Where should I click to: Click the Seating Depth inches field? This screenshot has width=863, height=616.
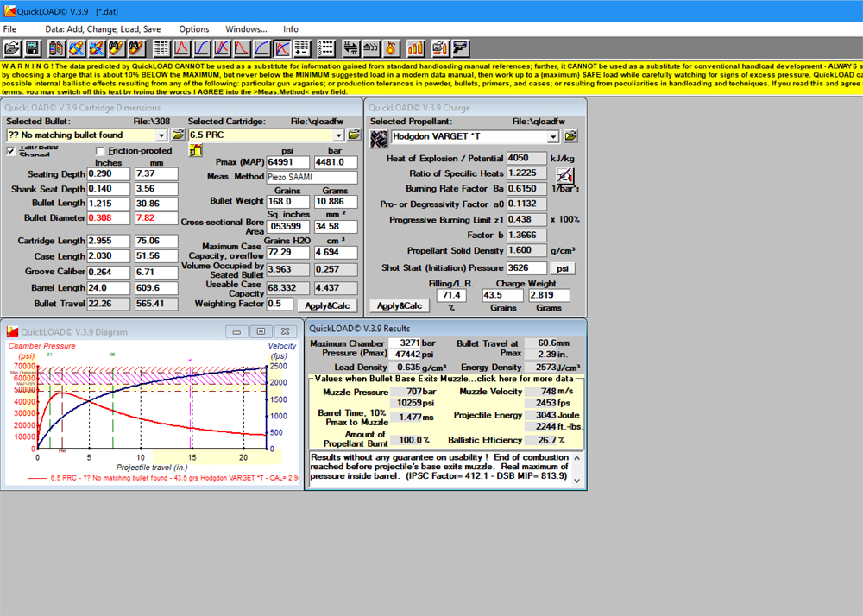pos(109,173)
